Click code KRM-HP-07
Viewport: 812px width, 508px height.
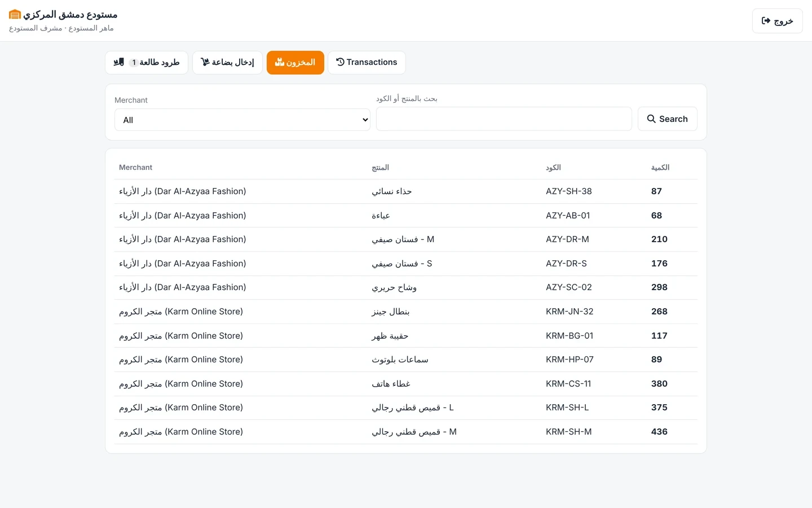coord(570,360)
